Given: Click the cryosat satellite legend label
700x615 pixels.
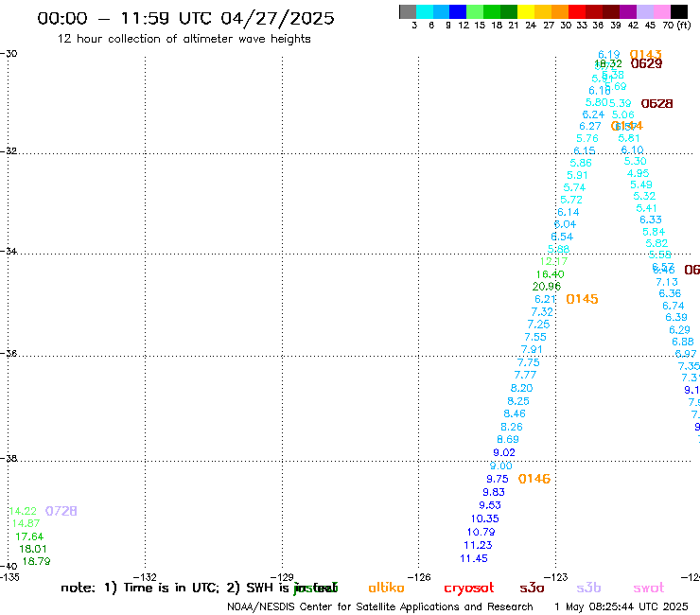Looking at the screenshot, I should tap(469, 589).
